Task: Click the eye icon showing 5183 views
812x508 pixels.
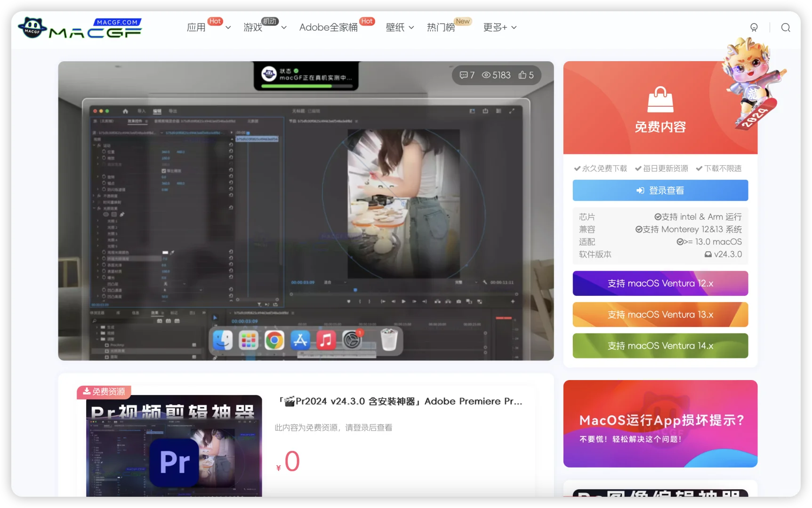Action: [x=487, y=75]
